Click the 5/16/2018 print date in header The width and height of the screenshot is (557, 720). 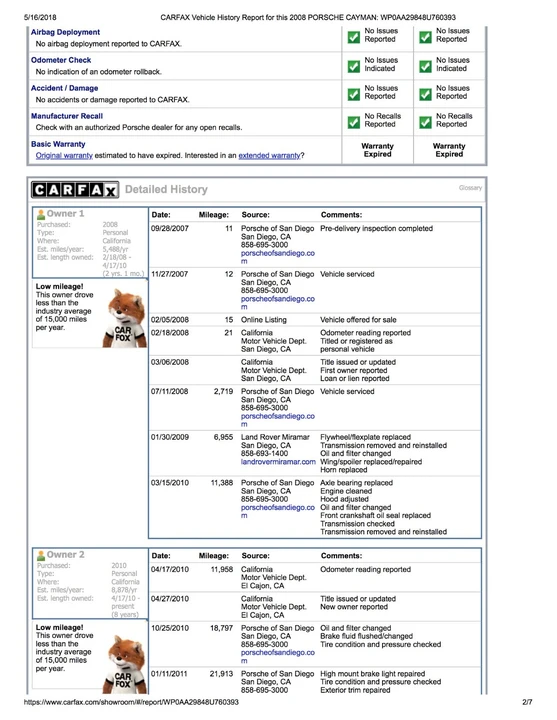click(x=40, y=17)
